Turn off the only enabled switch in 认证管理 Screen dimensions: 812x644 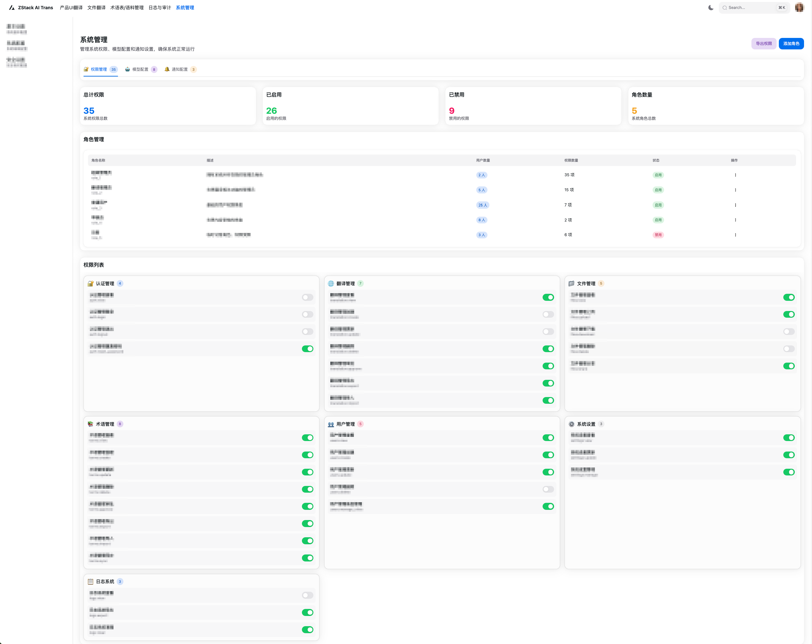click(x=307, y=349)
